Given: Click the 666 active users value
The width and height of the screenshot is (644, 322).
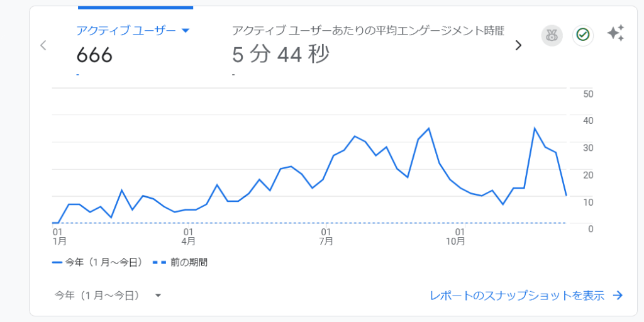Looking at the screenshot, I should (x=94, y=55).
